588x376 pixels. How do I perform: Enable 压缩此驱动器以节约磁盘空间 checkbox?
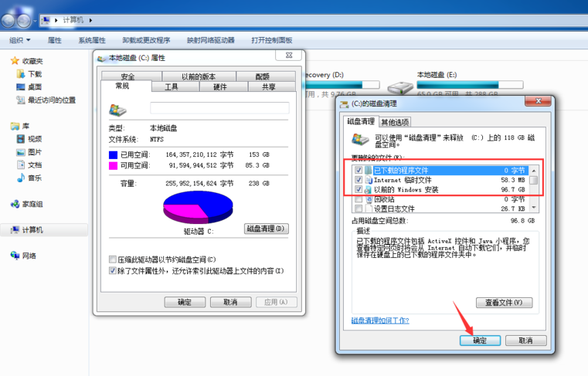[113, 260]
